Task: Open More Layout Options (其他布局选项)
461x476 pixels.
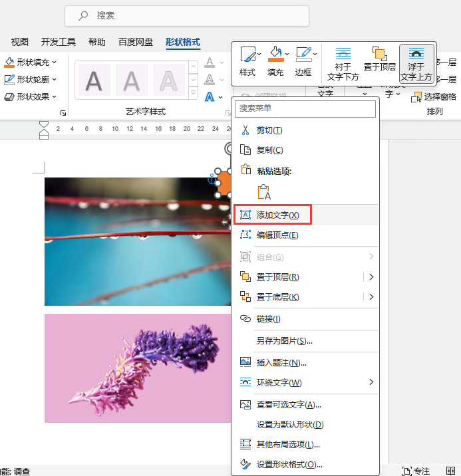Action: tap(305, 445)
